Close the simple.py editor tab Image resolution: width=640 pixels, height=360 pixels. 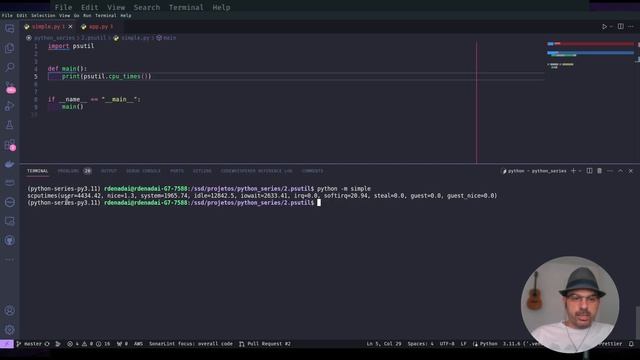coord(70,27)
